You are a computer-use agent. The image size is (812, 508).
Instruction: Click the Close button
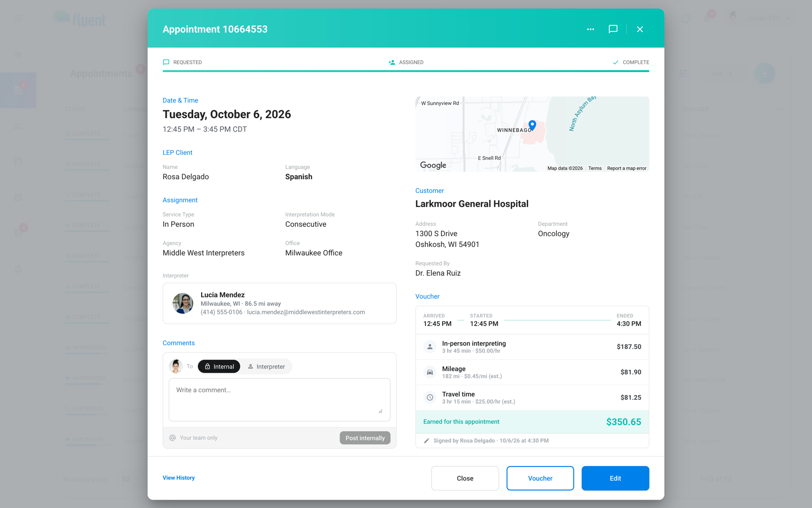(x=465, y=478)
